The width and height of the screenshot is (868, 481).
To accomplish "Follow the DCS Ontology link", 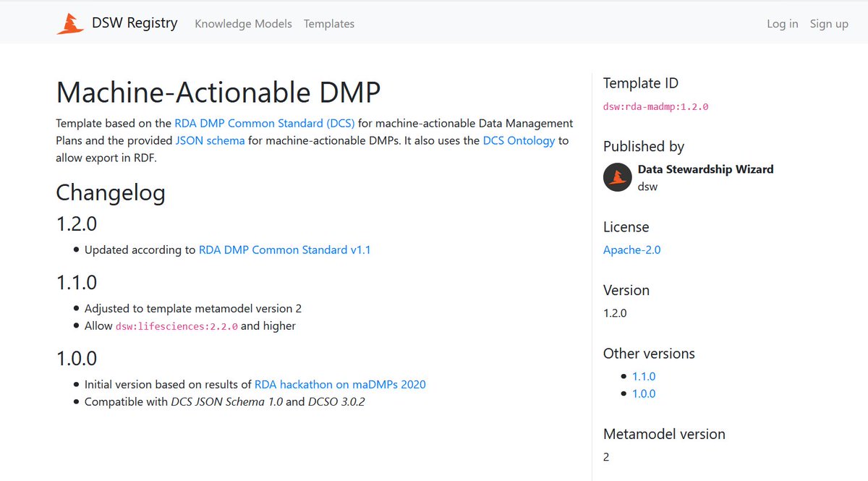I will (519, 140).
